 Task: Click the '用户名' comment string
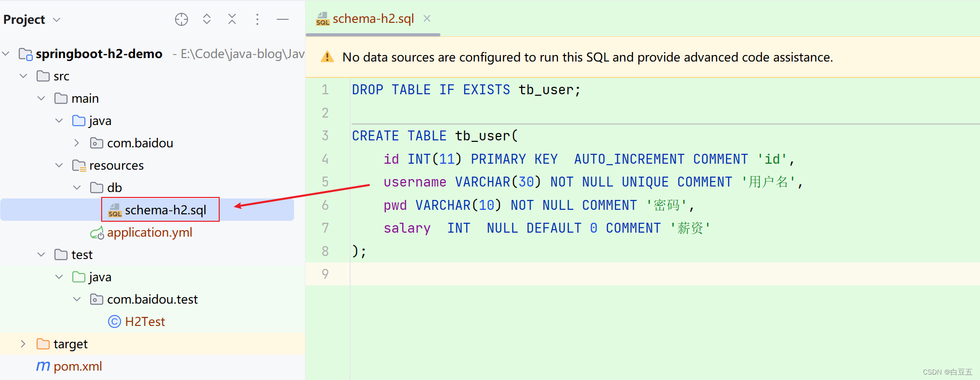click(768, 182)
